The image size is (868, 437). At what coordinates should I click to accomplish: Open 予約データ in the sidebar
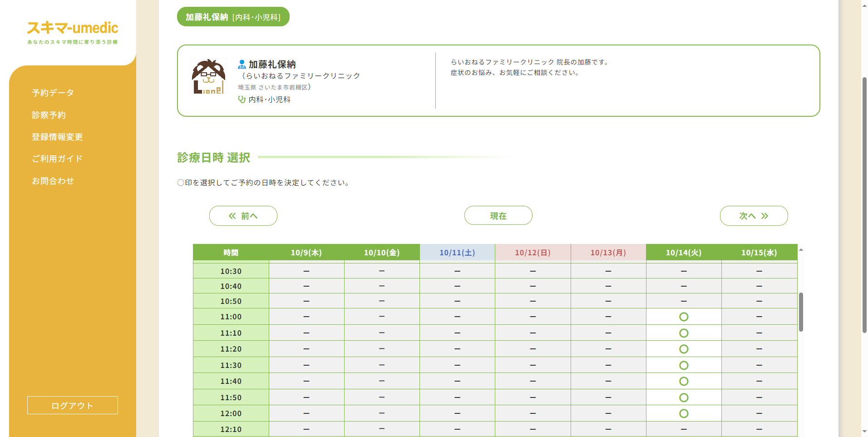point(52,93)
